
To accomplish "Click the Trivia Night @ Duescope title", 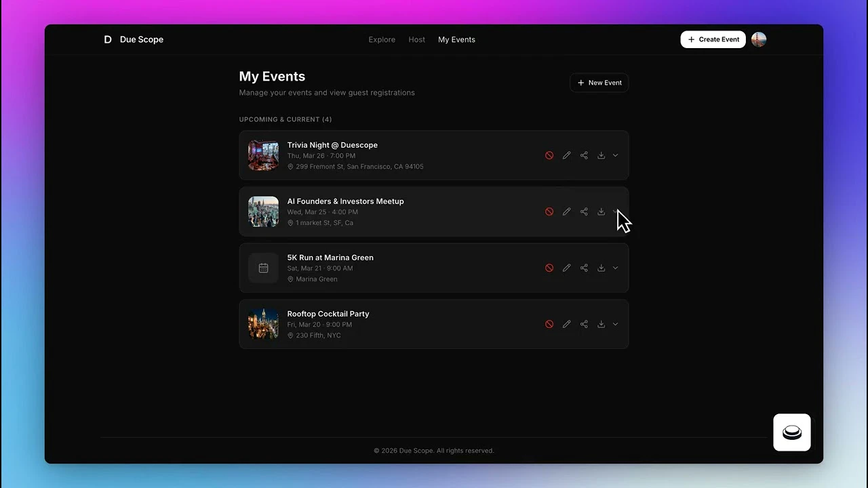I will pos(332,145).
